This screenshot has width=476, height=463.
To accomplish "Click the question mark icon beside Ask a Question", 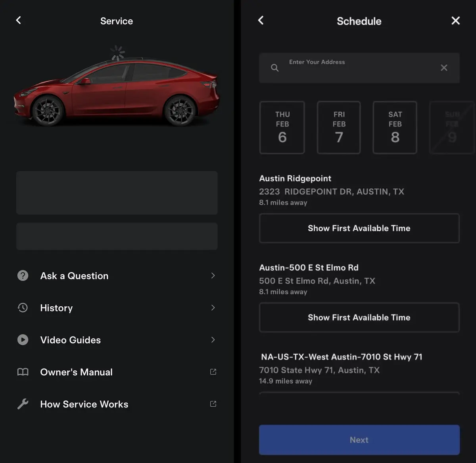I will [23, 275].
